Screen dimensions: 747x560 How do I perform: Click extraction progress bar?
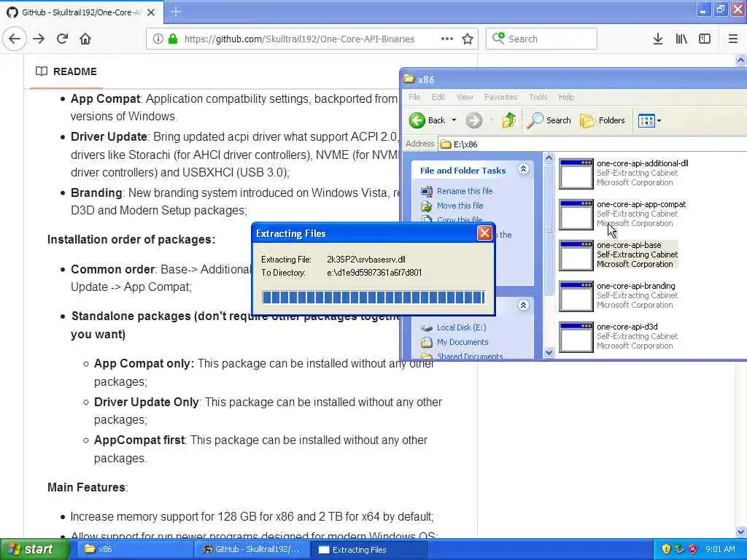click(x=373, y=297)
